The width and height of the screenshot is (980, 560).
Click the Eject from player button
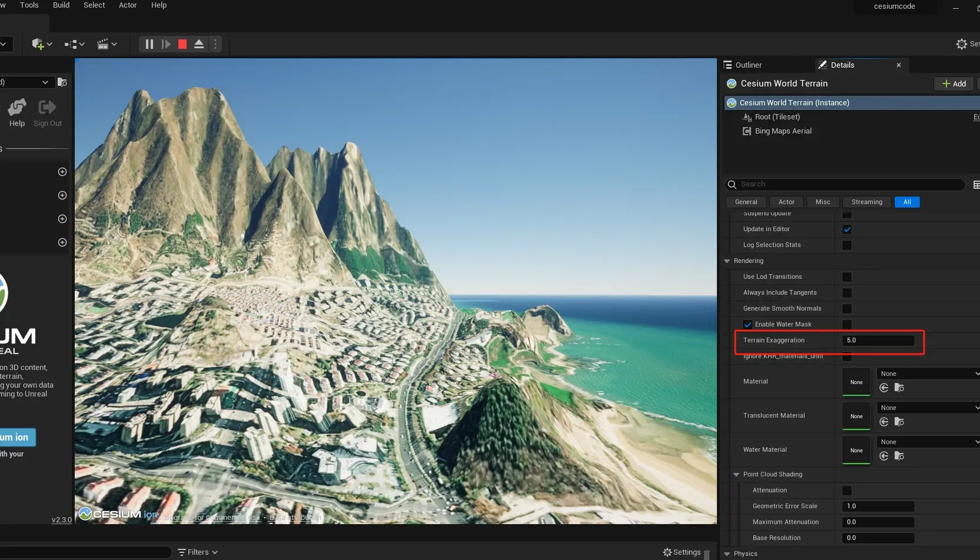[199, 44]
